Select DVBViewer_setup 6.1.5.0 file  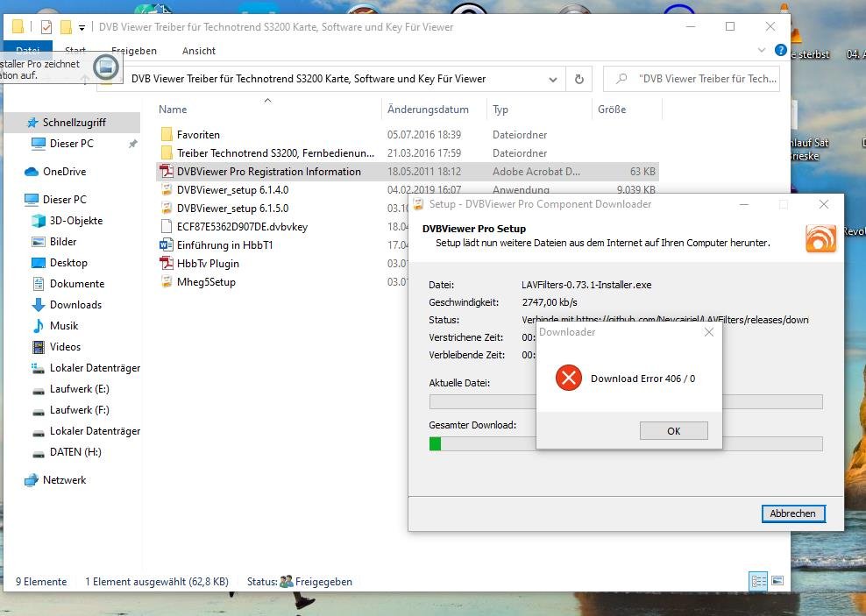point(232,208)
